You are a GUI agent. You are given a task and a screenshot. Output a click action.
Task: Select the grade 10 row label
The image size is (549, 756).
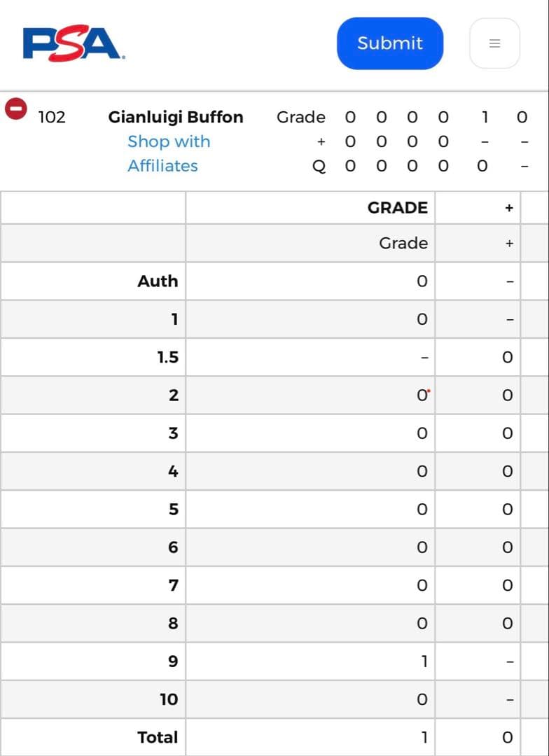pyautogui.click(x=169, y=699)
